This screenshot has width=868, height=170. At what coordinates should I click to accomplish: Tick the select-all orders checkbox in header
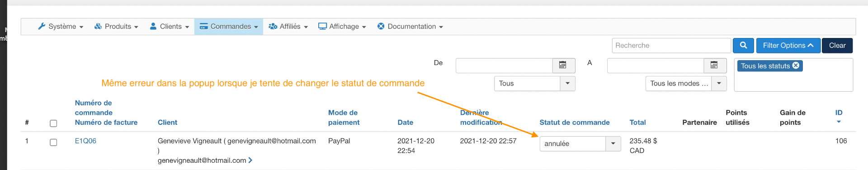pyautogui.click(x=53, y=123)
